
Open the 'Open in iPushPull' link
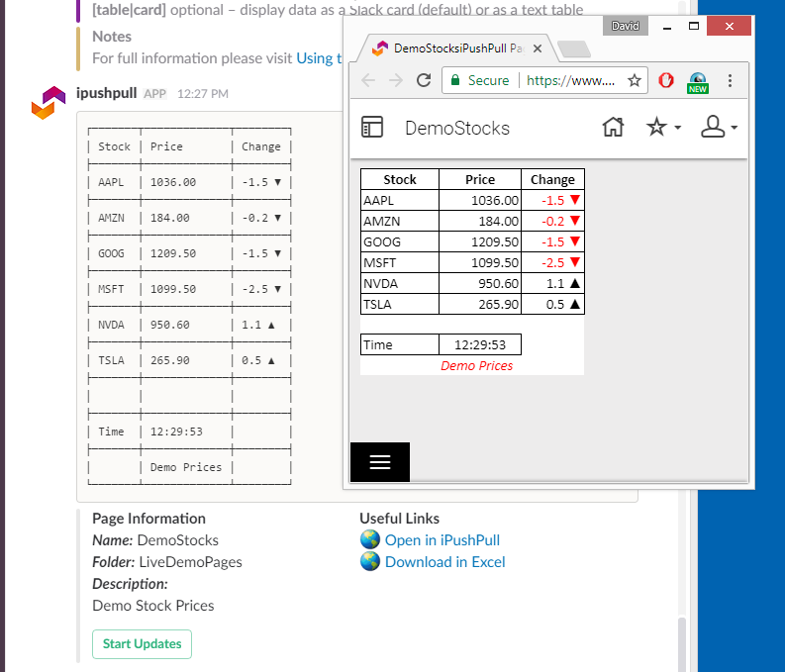click(442, 540)
